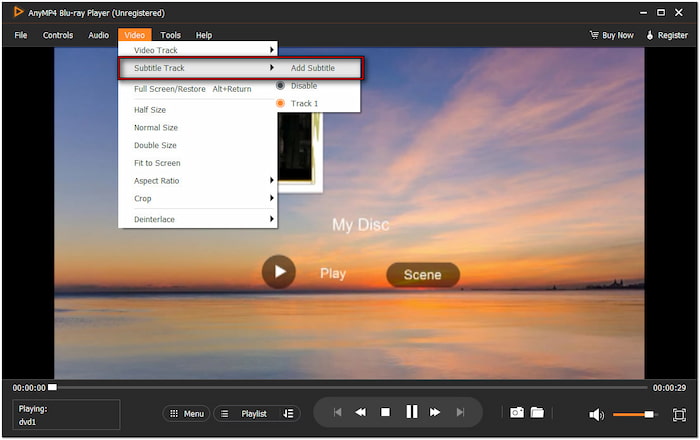Mute the volume speaker icon
700x440 pixels.
tap(596, 415)
